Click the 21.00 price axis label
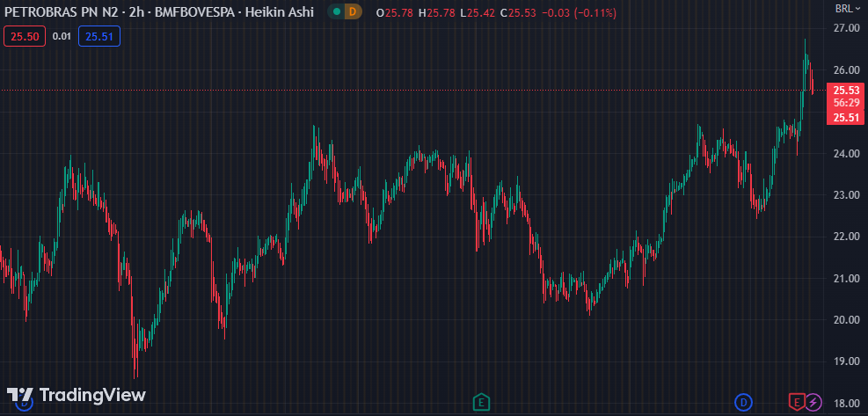The image size is (868, 416). click(x=846, y=278)
